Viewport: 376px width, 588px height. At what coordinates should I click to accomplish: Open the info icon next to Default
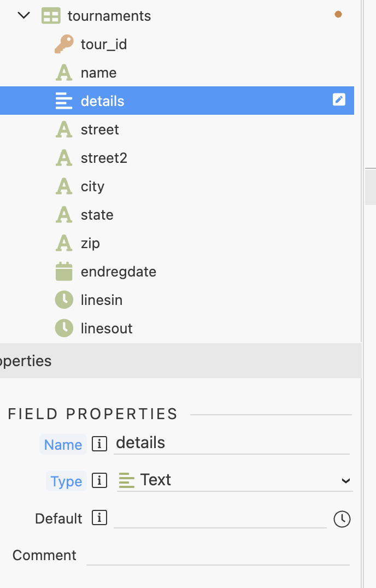click(99, 518)
